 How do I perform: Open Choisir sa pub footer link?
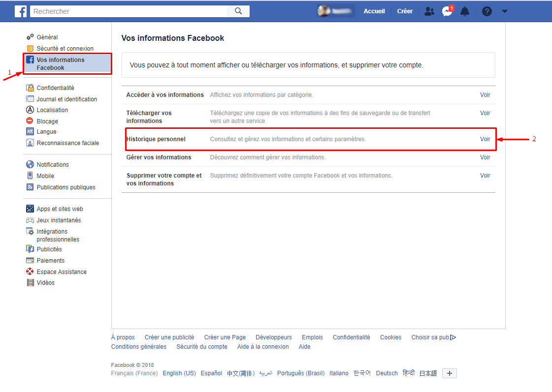coord(434,337)
